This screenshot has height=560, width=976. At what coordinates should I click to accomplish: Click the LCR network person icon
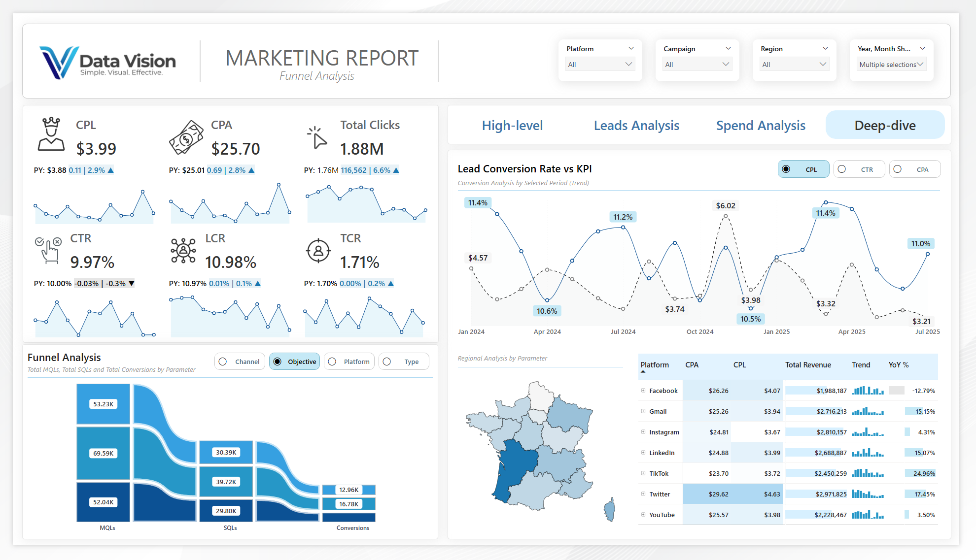(183, 250)
